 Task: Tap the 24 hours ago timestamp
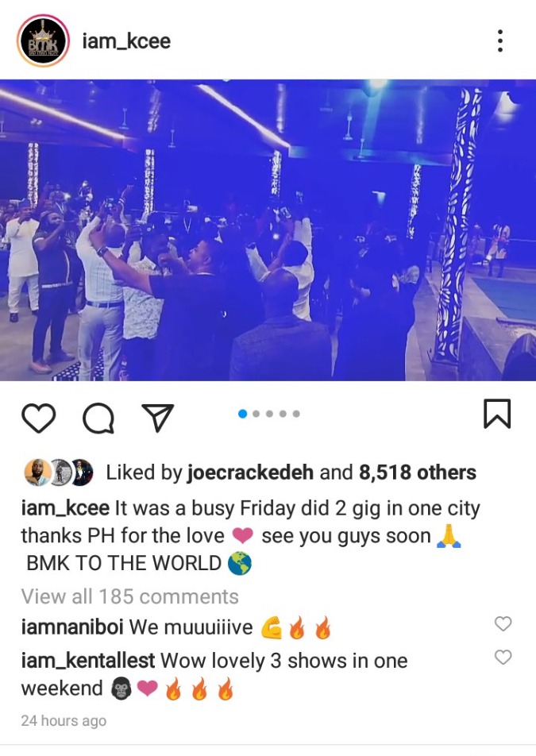click(64, 721)
